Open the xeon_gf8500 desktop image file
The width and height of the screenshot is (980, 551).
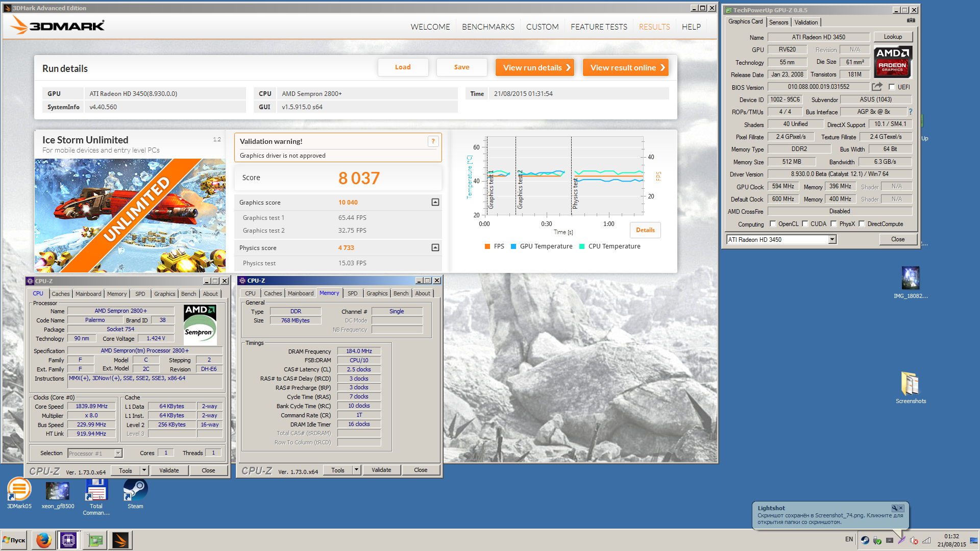pyautogui.click(x=58, y=495)
